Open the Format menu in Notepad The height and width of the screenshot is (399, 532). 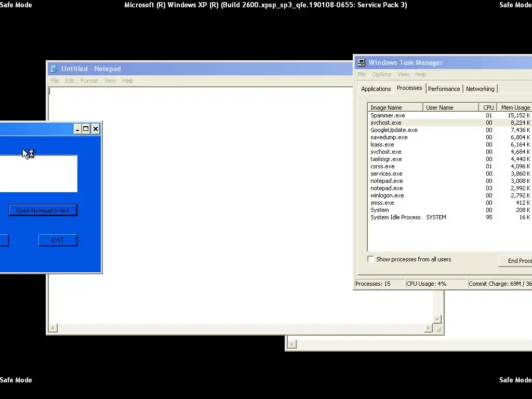pos(89,81)
